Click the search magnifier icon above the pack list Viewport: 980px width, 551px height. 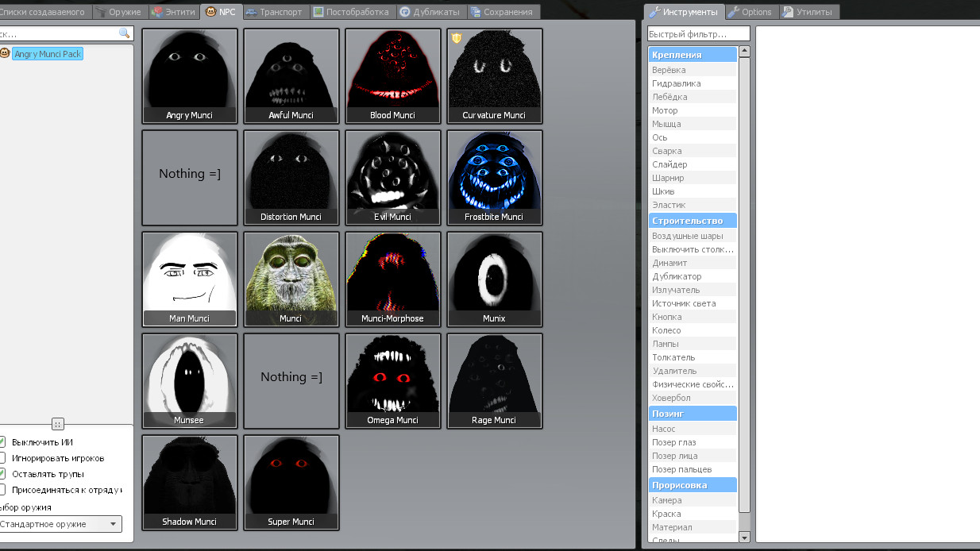124,33
